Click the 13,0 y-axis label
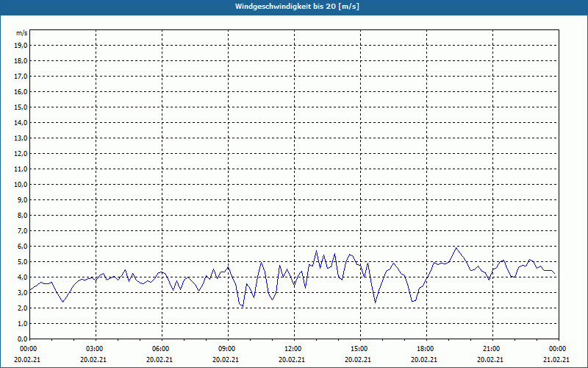The height and width of the screenshot is (368, 588). [21, 138]
